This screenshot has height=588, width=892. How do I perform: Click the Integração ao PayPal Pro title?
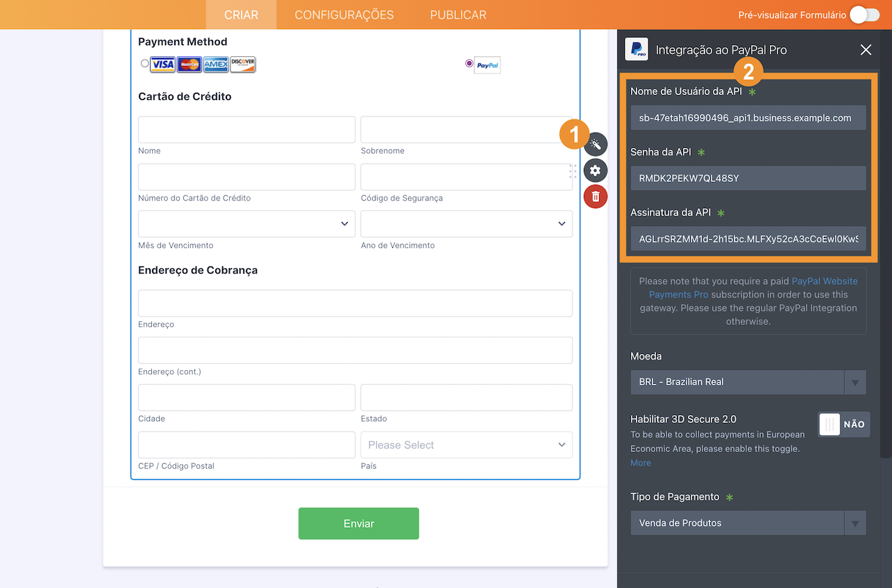click(x=721, y=50)
